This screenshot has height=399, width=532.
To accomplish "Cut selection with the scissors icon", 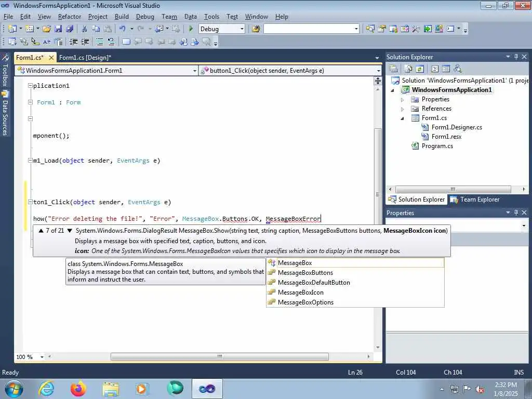I will coord(85,29).
